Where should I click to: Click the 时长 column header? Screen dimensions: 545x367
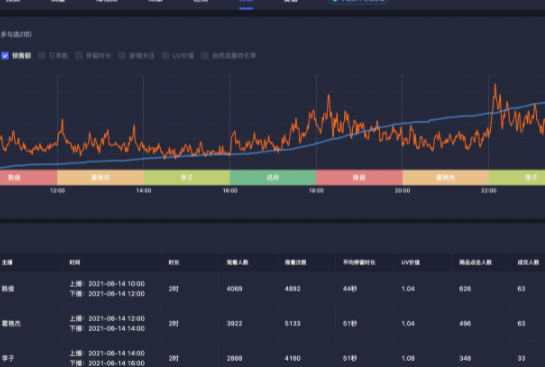(x=174, y=262)
